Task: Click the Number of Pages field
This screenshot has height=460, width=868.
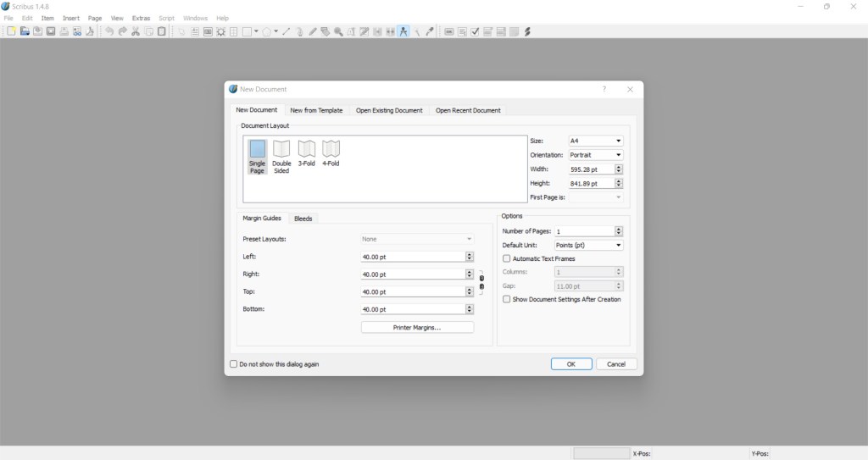Action: pyautogui.click(x=585, y=230)
